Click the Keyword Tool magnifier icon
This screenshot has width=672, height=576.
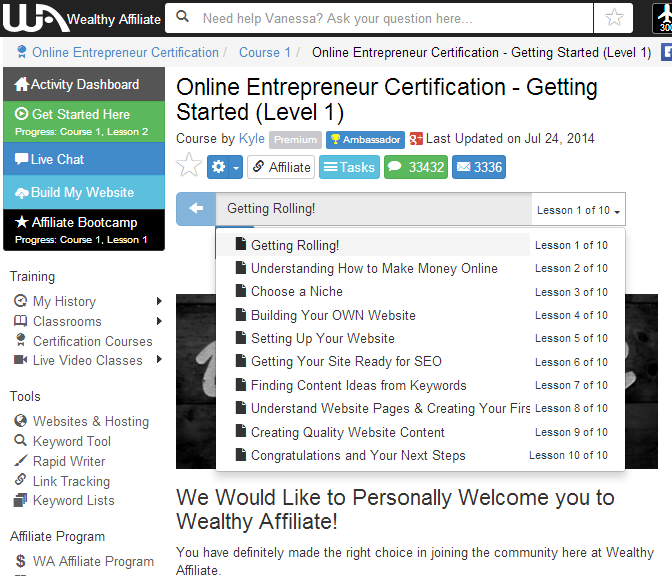[20, 440]
